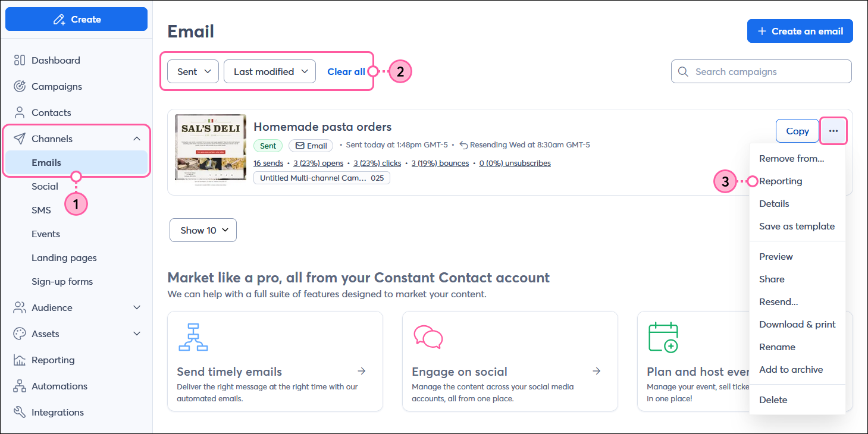Open the Last modified sort dropdown
The height and width of the screenshot is (434, 868).
tap(269, 71)
